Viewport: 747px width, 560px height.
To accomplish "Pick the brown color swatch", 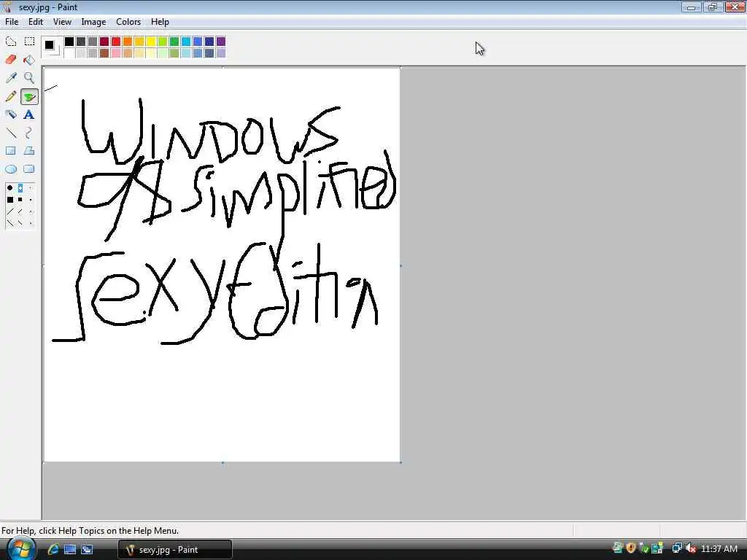I will pos(104,53).
